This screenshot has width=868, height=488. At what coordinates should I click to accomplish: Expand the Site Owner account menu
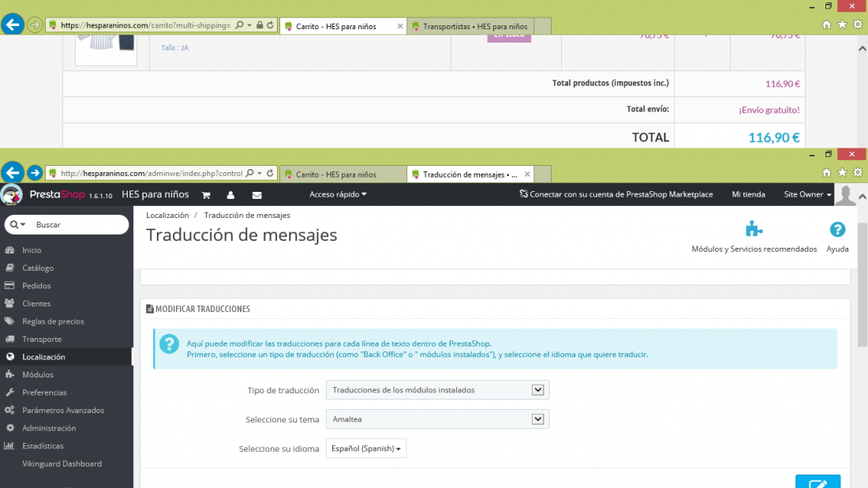[x=807, y=194]
